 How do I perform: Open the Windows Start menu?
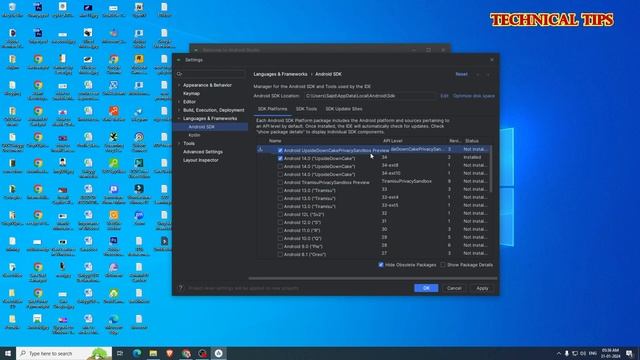point(8,353)
